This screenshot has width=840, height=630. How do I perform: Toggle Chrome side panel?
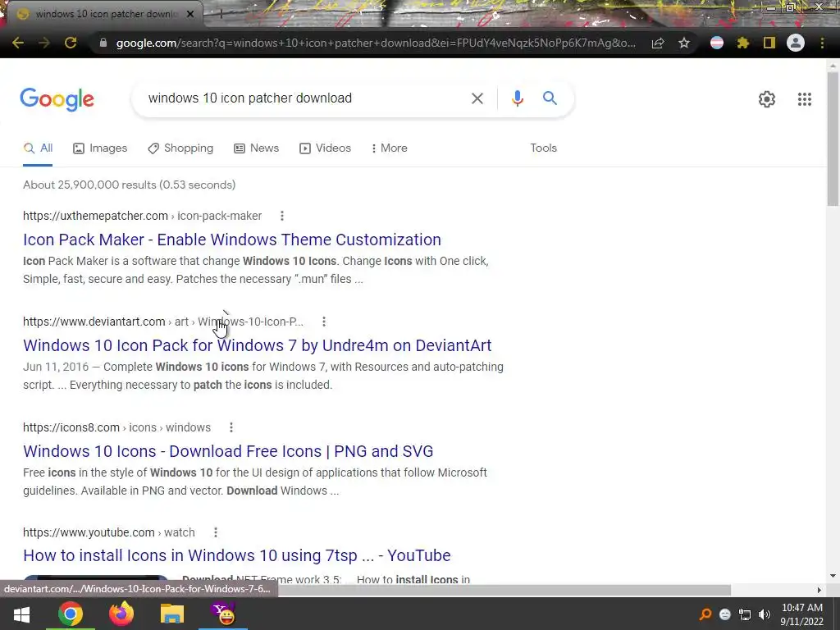pyautogui.click(x=769, y=43)
